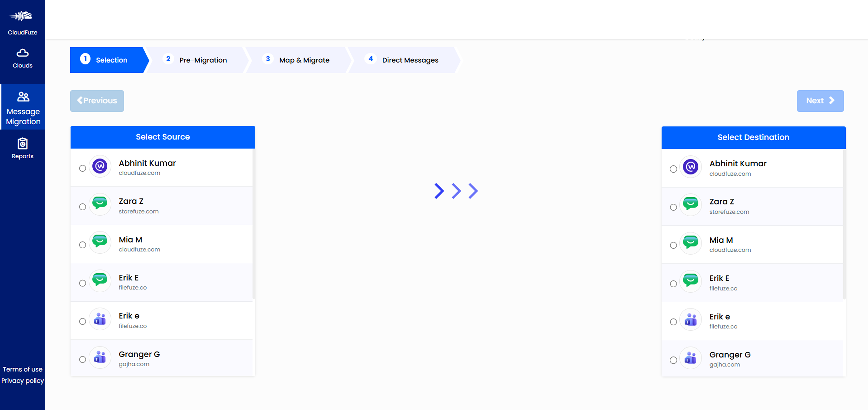
Task: Select Abhinit Kumar radio as destination
Action: tap(673, 169)
